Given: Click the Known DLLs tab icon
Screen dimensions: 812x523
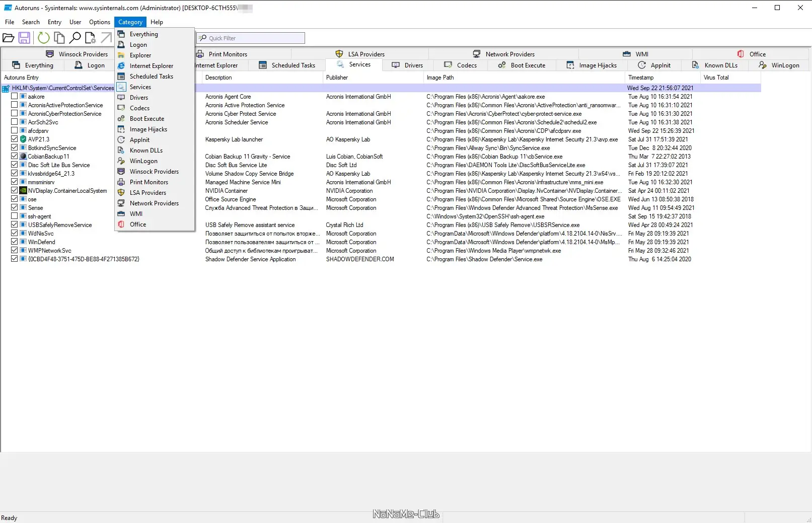Looking at the screenshot, I should (696, 65).
